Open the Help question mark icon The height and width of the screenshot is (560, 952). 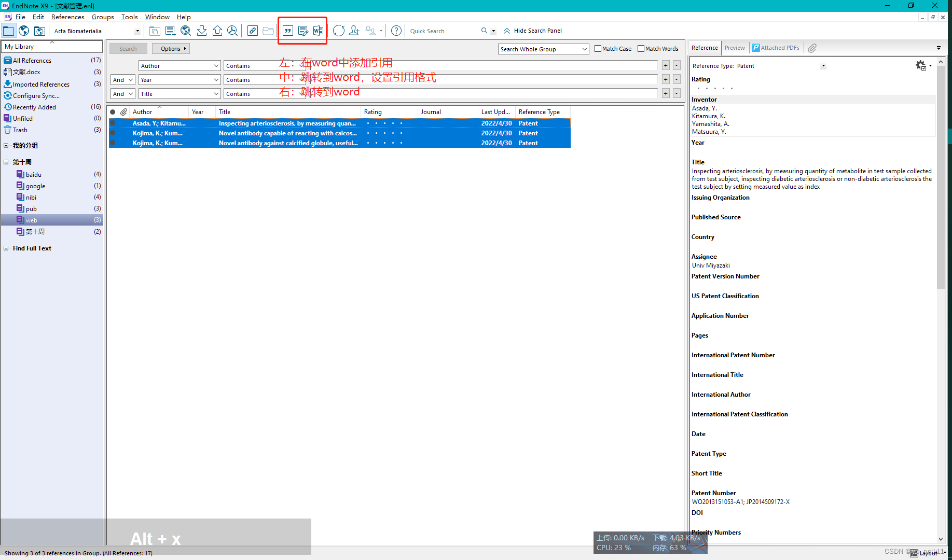(396, 31)
